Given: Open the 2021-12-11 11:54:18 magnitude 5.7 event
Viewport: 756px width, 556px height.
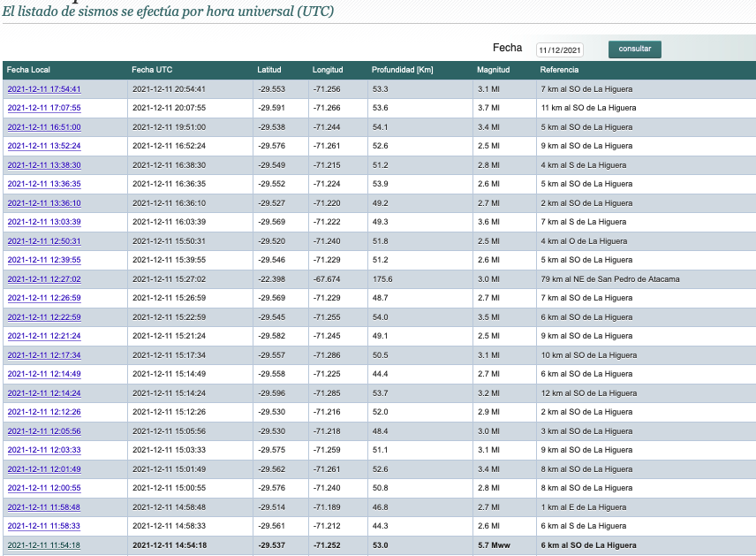Looking at the screenshot, I should pyautogui.click(x=44, y=545).
